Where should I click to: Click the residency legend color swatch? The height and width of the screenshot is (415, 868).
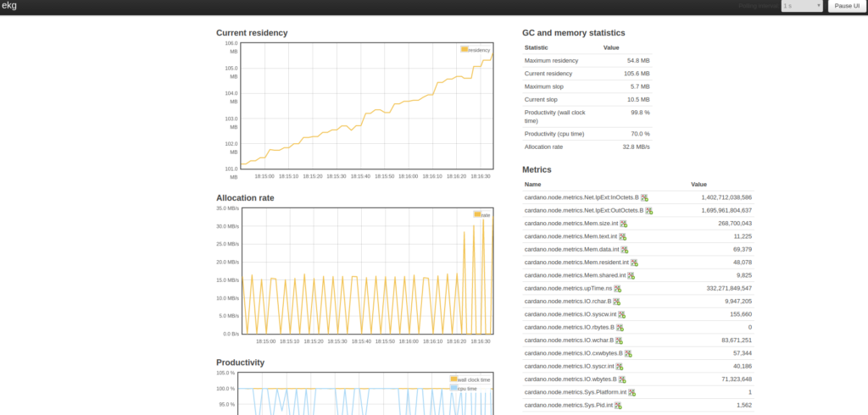coord(465,49)
